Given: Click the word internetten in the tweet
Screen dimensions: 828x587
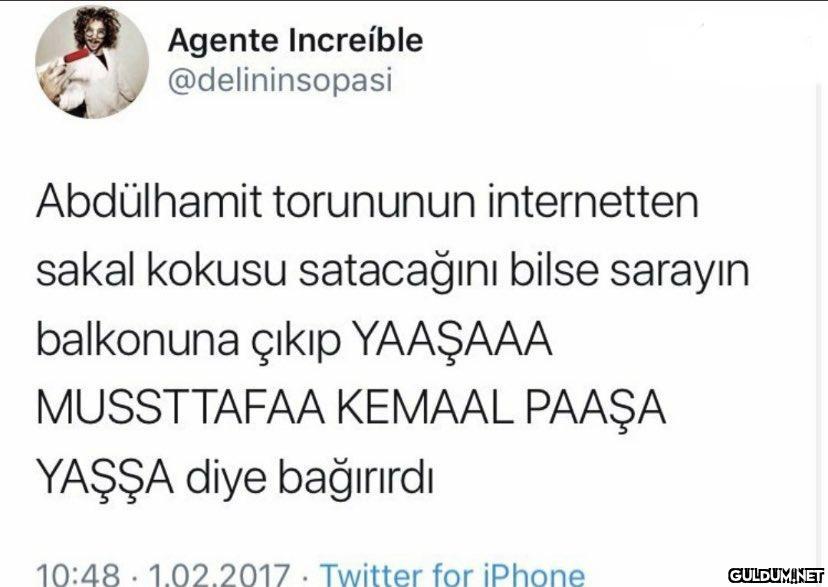Looking at the screenshot, I should (x=593, y=202).
